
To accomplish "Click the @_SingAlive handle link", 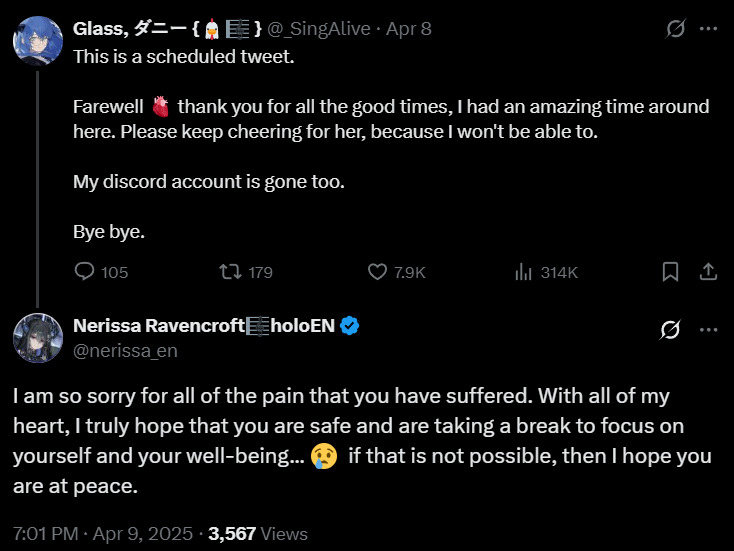I will [320, 29].
